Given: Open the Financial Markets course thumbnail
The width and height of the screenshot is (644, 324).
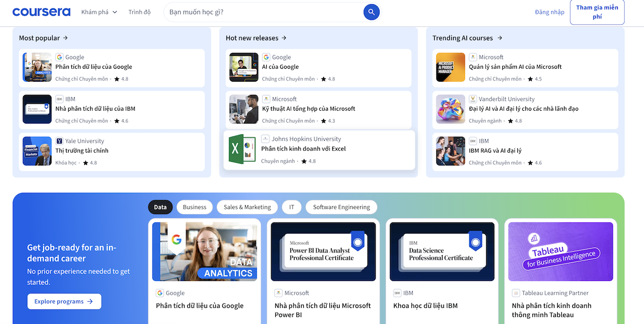Looking at the screenshot, I should point(37,151).
